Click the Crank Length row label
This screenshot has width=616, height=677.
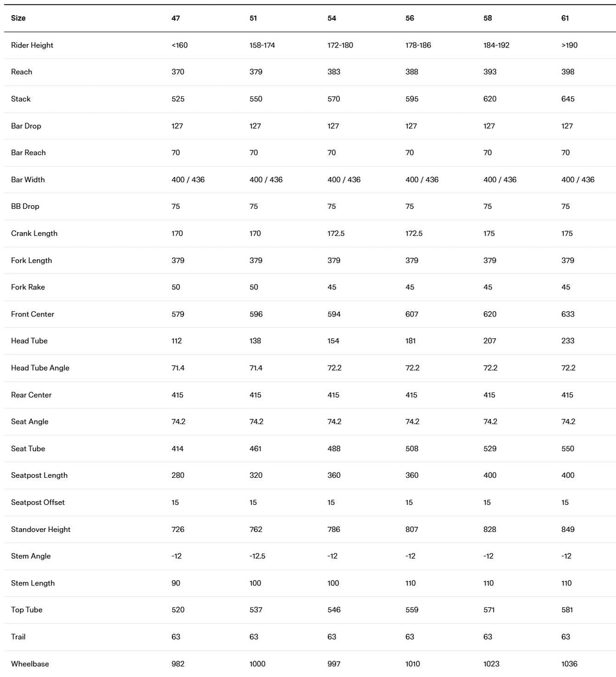tap(34, 233)
